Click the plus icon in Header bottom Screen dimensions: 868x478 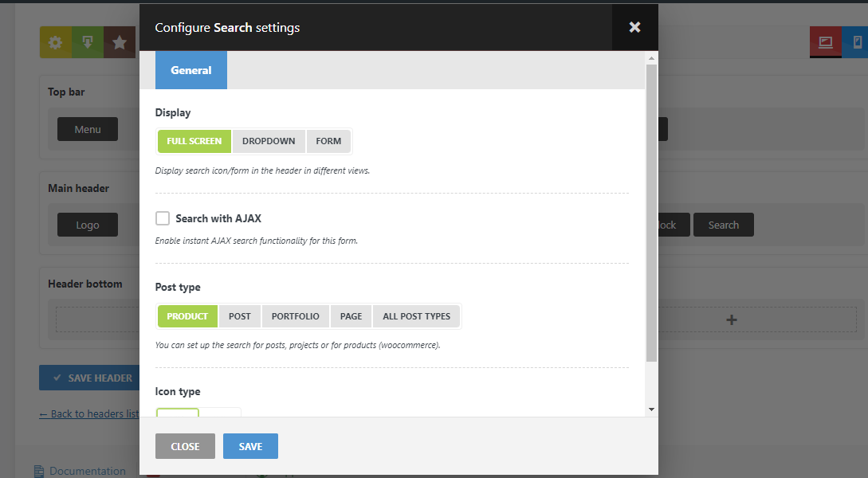(x=732, y=320)
